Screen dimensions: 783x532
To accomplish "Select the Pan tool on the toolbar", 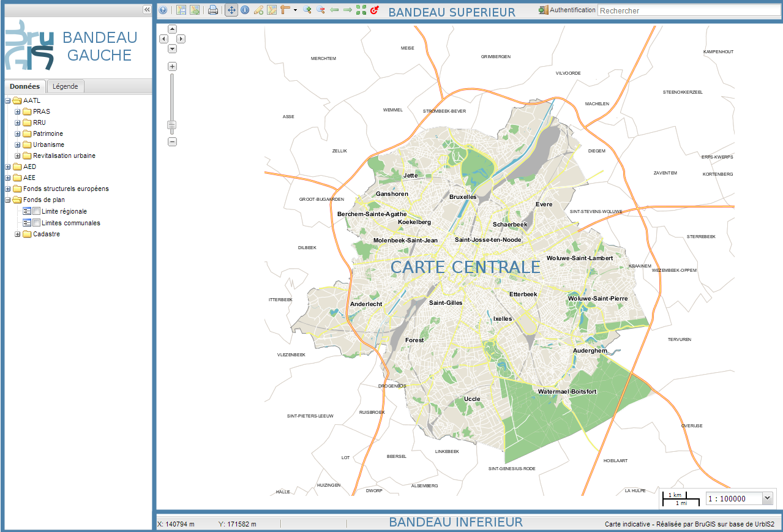I will pos(231,10).
